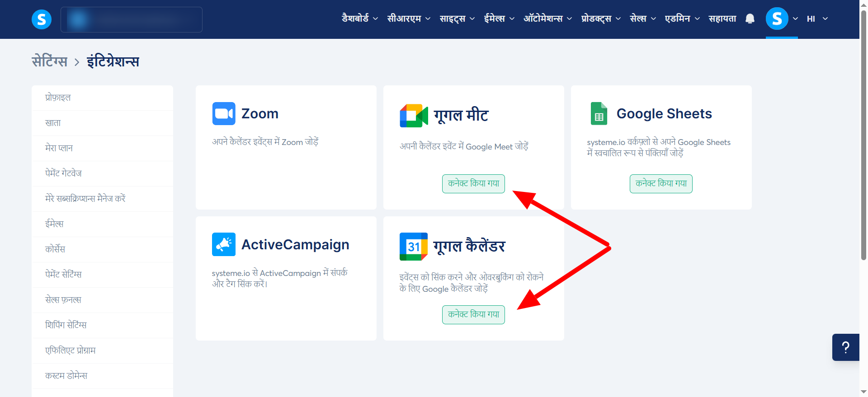Open कस्टम डोमेन्स settings

coord(103,376)
